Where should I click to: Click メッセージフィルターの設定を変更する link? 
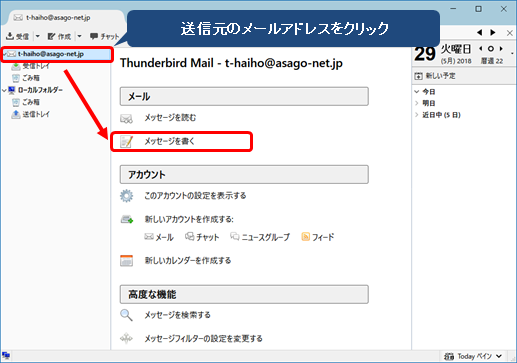(x=203, y=339)
